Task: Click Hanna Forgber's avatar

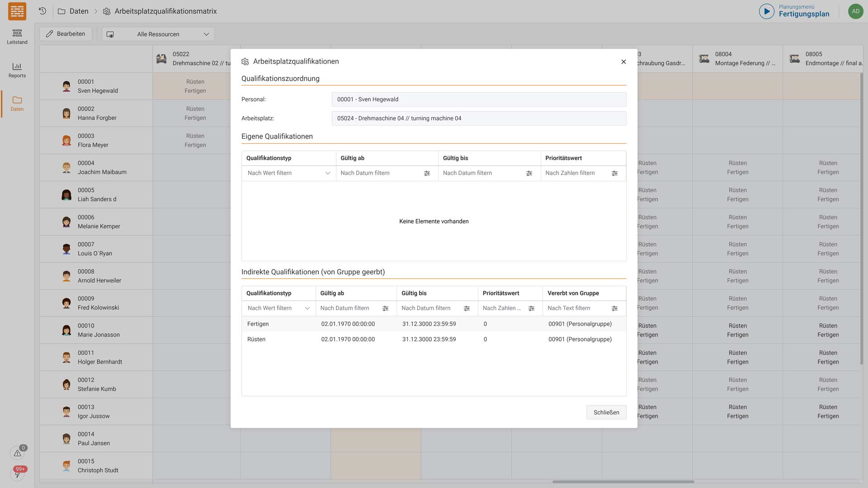Action: [x=66, y=113]
